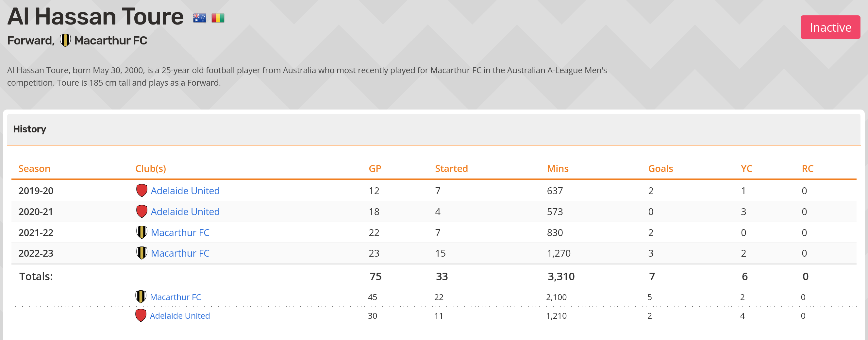Open Adelaide United link for 2019-20 season
868x340 pixels.
click(x=185, y=191)
